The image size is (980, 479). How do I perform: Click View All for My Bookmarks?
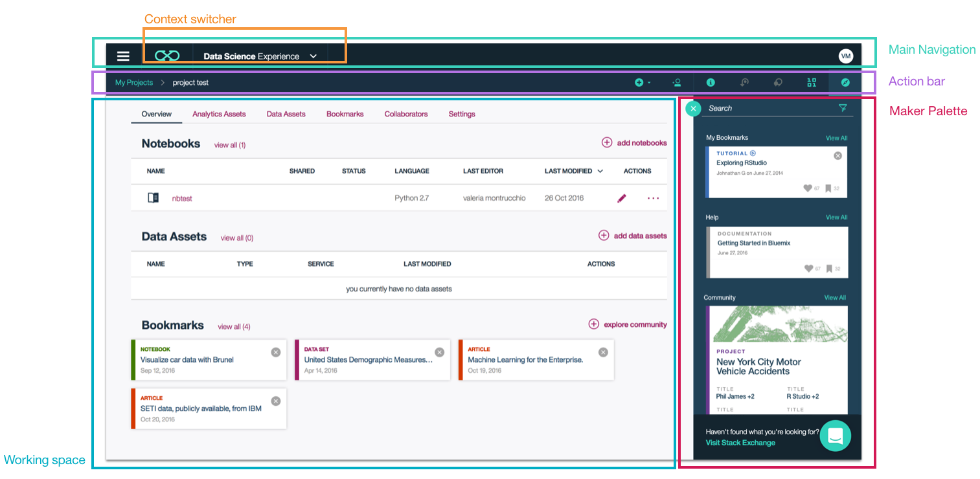836,138
